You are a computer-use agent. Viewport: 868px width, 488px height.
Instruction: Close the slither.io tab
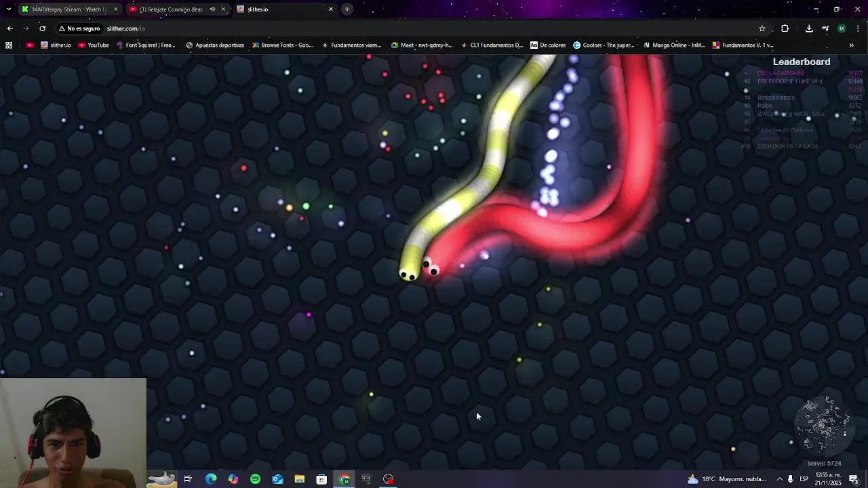tap(330, 9)
